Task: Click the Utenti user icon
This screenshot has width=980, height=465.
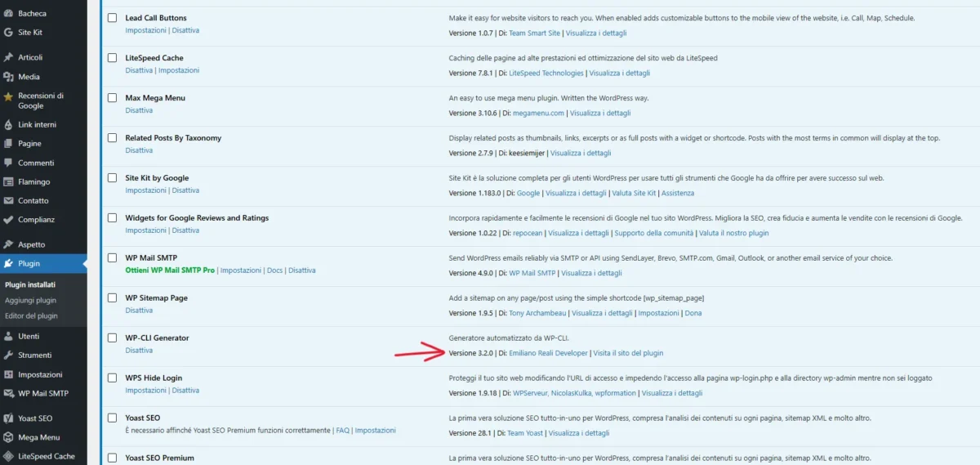Action: coord(8,336)
